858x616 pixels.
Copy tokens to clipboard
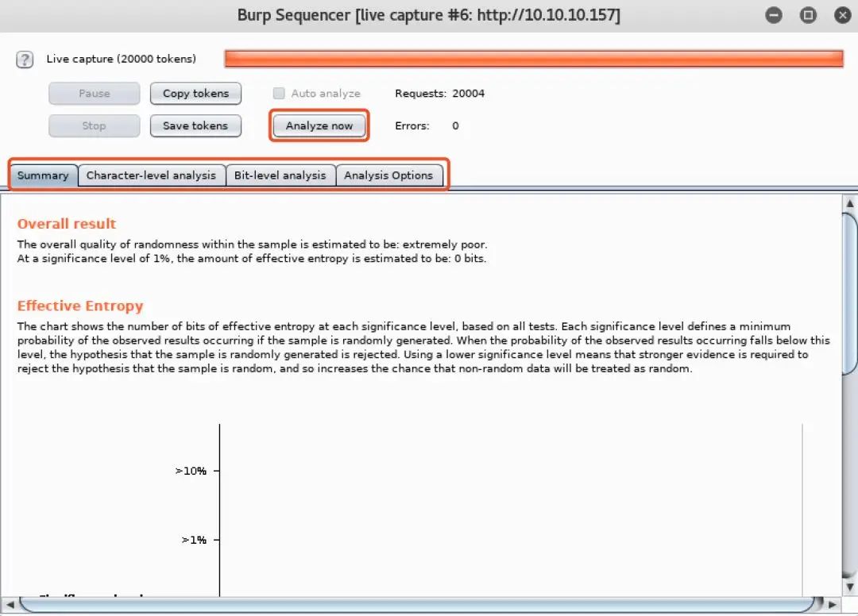coord(195,94)
